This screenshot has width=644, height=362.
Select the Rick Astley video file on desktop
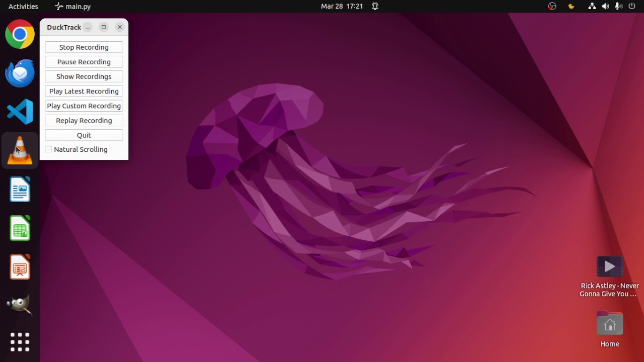tap(610, 277)
